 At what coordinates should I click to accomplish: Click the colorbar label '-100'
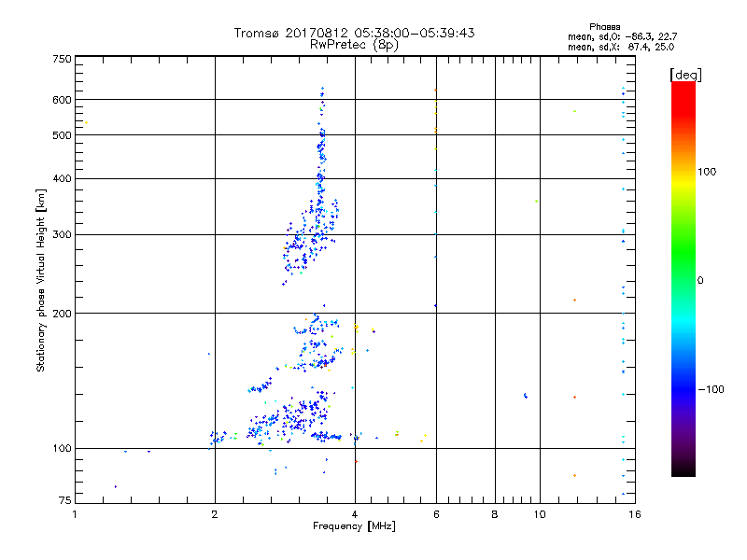711,389
